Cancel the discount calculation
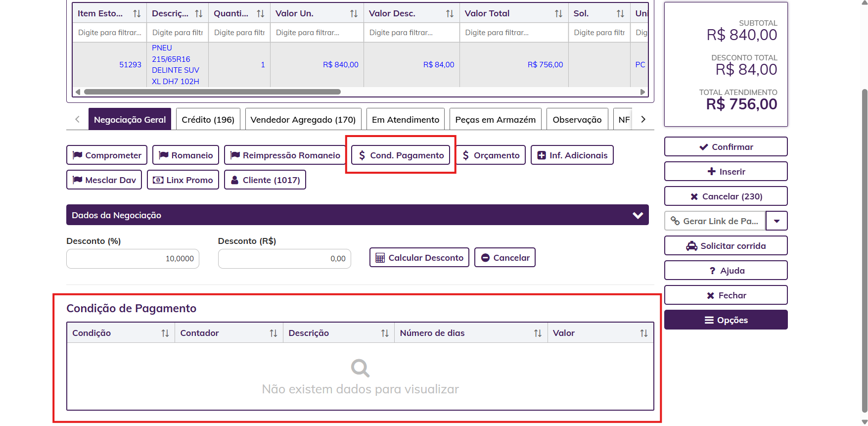The width and height of the screenshot is (868, 426). pos(505,257)
